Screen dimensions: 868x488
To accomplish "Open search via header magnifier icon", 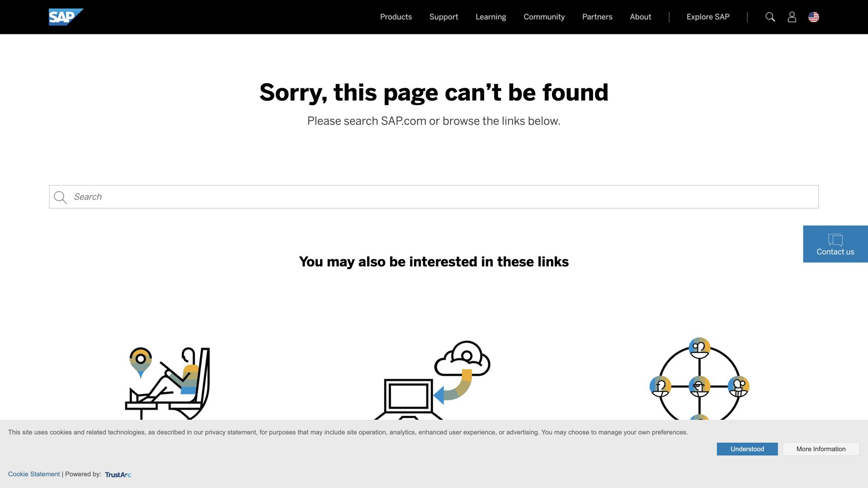I will click(x=770, y=17).
